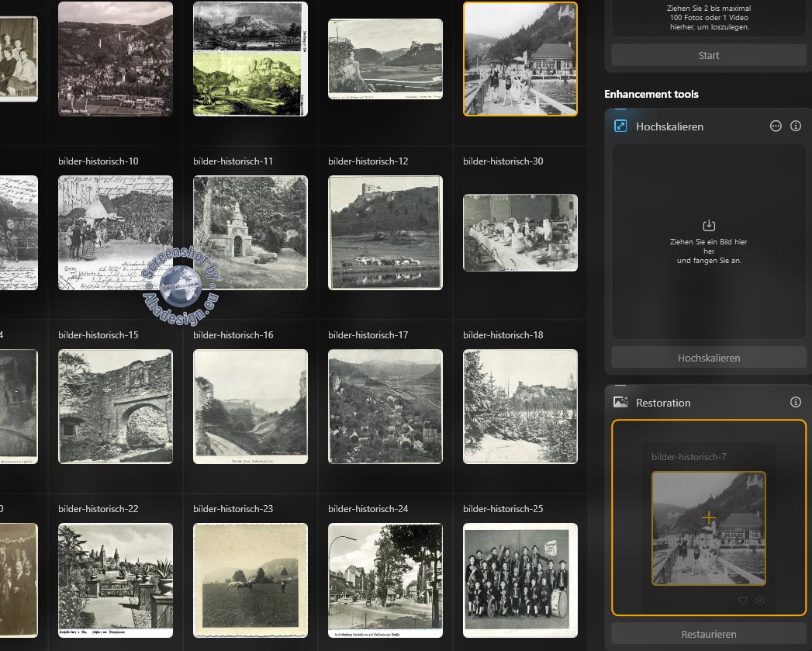Select the bilder-historisch-10 thumbnail
The height and width of the screenshot is (651, 812).
click(x=116, y=233)
